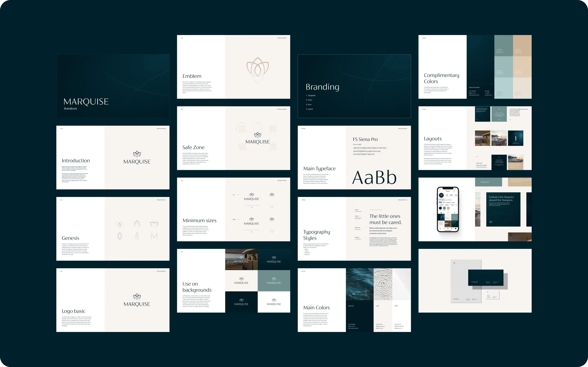Click the rope texture Linen swatch
The image size is (588, 367).
[x=383, y=284]
